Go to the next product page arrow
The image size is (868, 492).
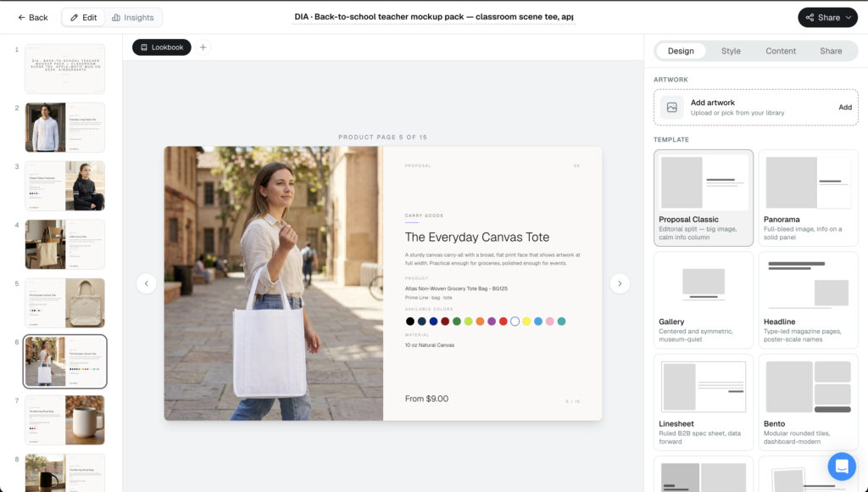coord(620,283)
